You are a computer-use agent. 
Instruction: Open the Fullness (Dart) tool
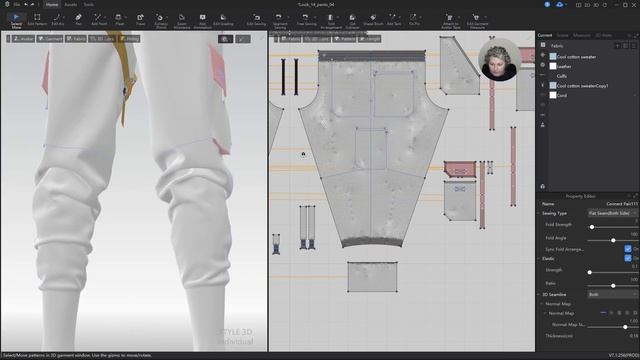(161, 20)
